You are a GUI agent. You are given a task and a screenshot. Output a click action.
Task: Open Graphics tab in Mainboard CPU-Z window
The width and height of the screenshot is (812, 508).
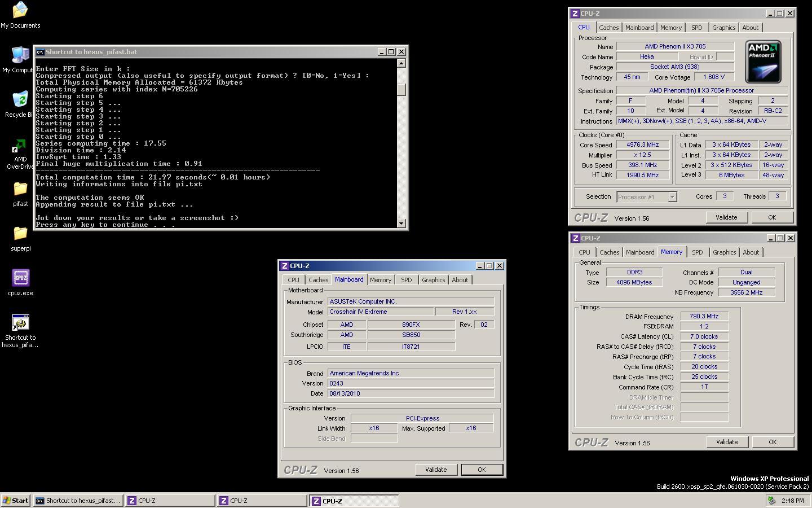click(433, 280)
